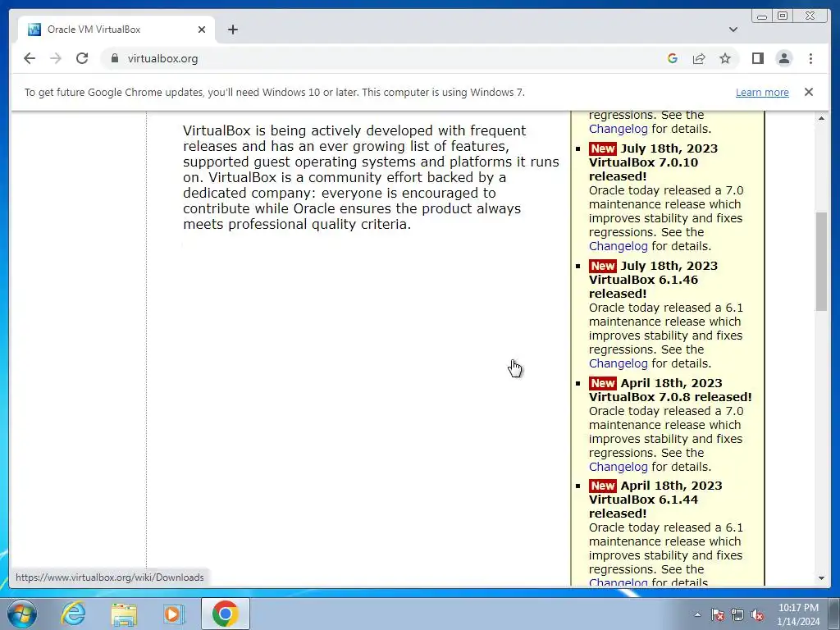Share this page icon
Image resolution: width=840 pixels, height=630 pixels.
pyautogui.click(x=699, y=58)
